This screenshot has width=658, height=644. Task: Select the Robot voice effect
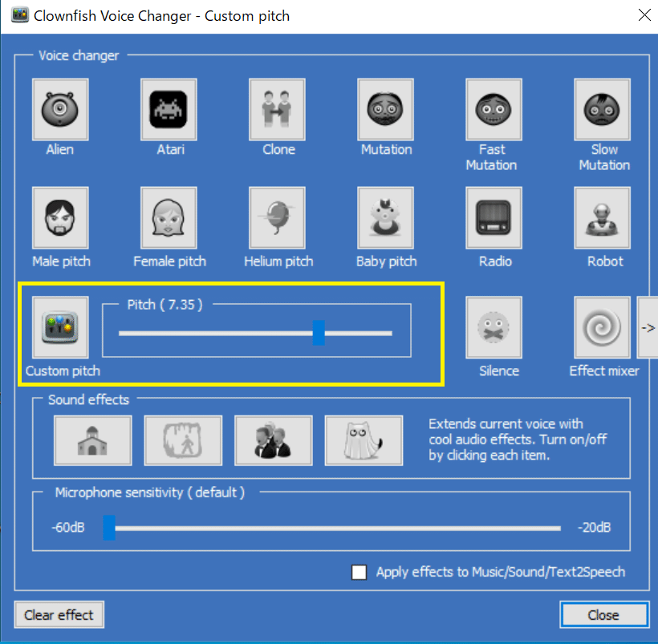tap(602, 218)
